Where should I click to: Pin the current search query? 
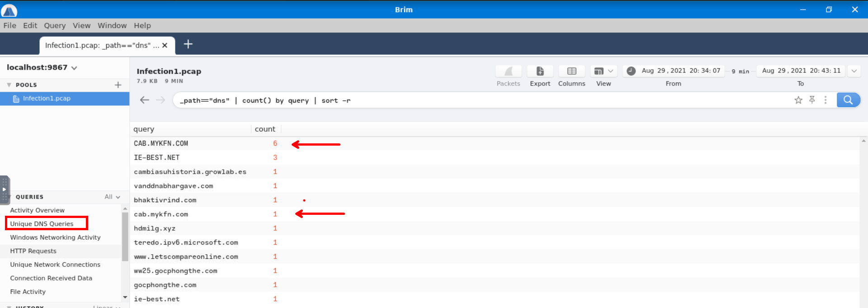812,100
